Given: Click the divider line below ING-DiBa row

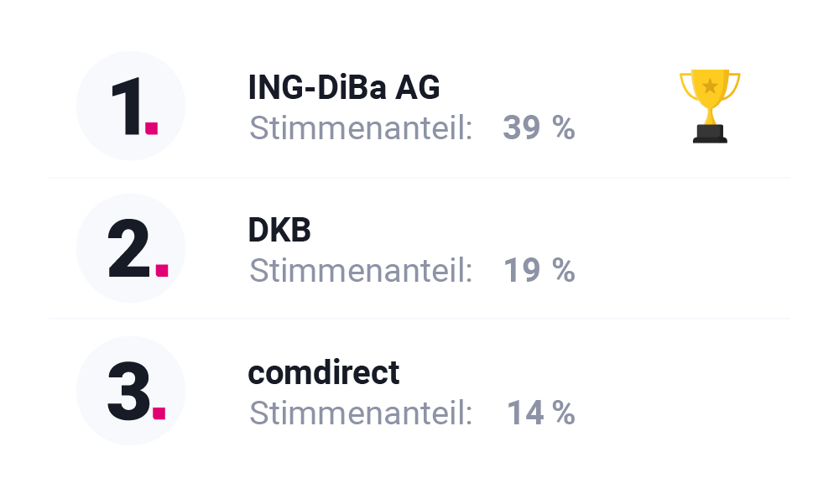Looking at the screenshot, I should tap(419, 178).
